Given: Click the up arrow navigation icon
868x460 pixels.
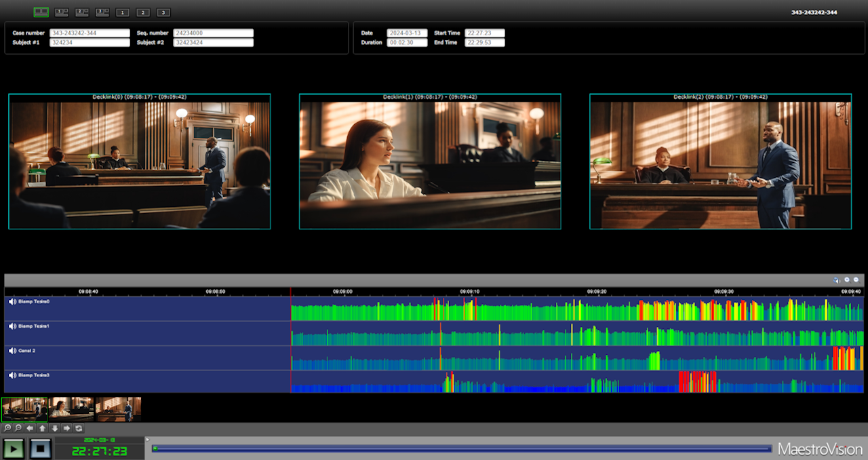Looking at the screenshot, I should [42, 429].
